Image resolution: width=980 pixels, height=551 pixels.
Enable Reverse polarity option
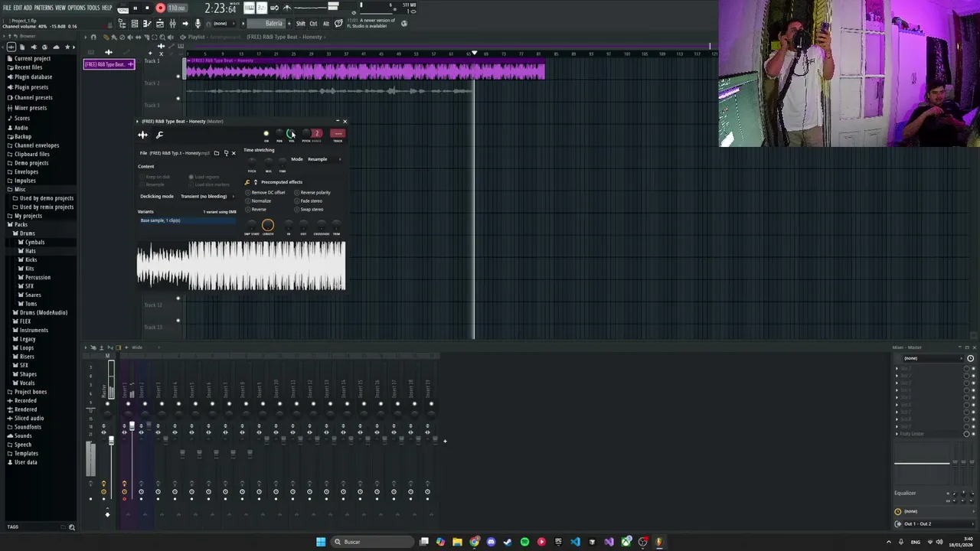coord(313,192)
